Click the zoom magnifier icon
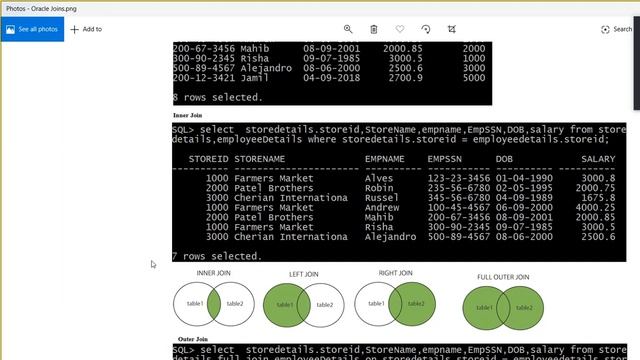 (348, 29)
